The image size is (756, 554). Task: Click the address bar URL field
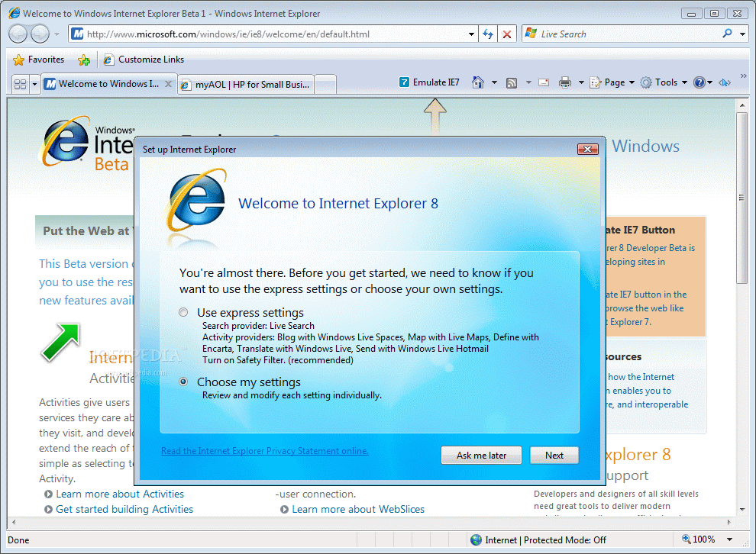tap(273, 34)
